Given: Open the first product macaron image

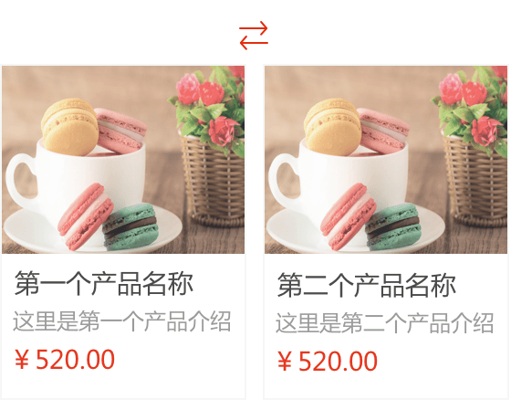Looking at the screenshot, I should coord(123,160).
